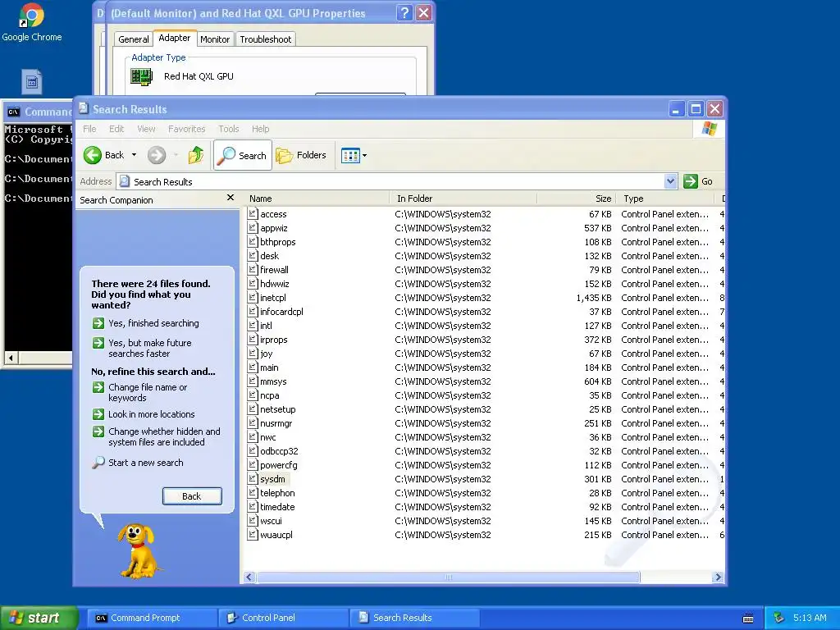The image size is (840, 630).
Task: Open the File menu
Action: [x=89, y=129]
